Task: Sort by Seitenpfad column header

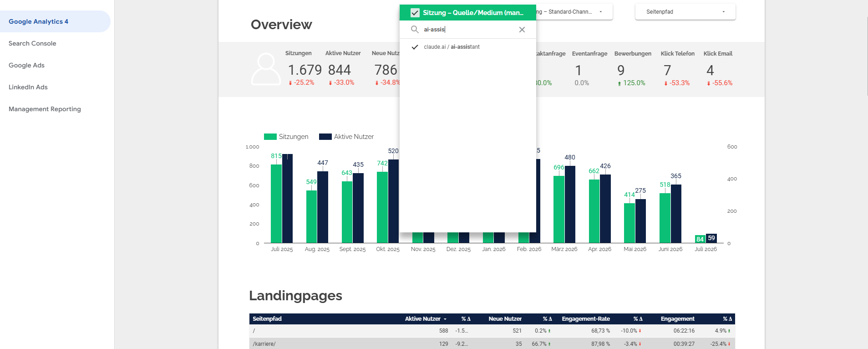Action: point(267,319)
